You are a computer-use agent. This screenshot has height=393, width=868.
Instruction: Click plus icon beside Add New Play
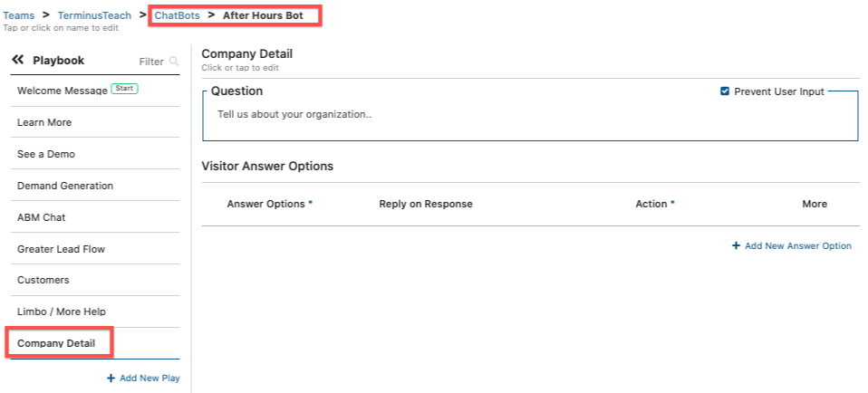pyautogui.click(x=111, y=378)
